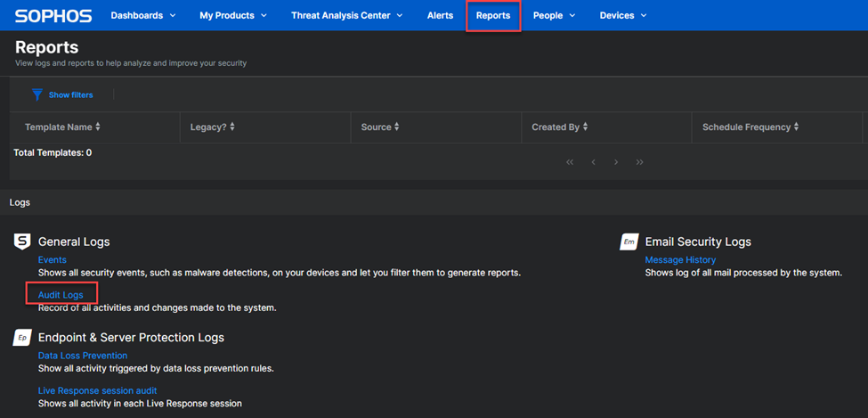Open the Audit Logs link
868x418 pixels.
click(61, 294)
